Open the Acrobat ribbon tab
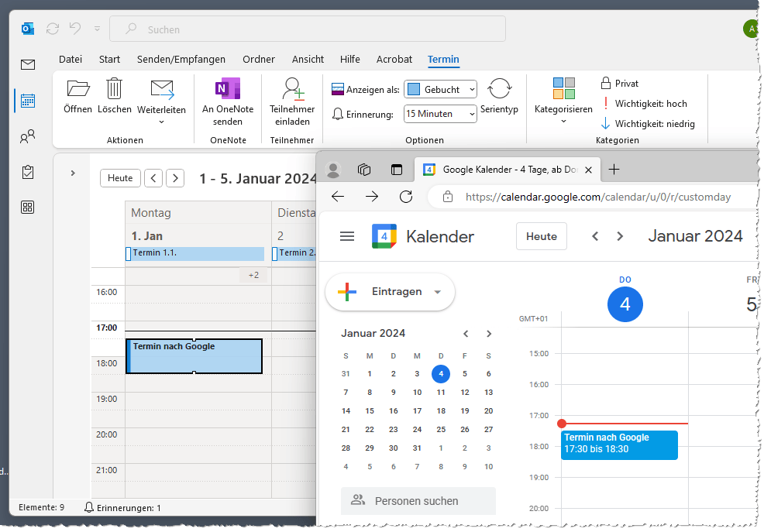The width and height of the screenshot is (764, 532). click(x=394, y=60)
